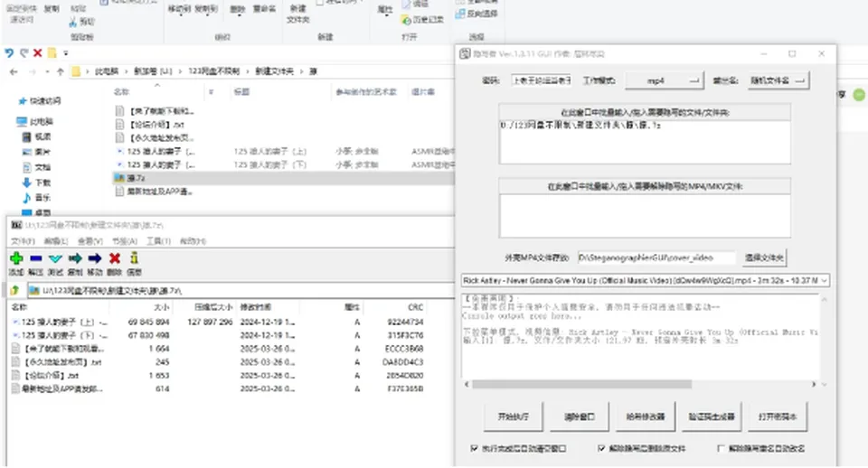Viewport: 868px width, 468px height.
Task: Click the 7-Zip up-one-folder icon beside the path bar
Action: tap(15, 290)
